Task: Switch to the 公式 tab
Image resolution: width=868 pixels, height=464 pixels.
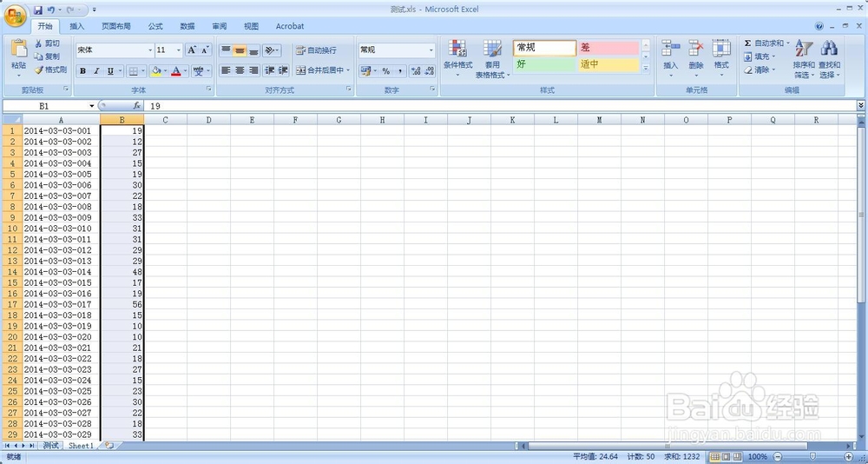Action: click(155, 26)
